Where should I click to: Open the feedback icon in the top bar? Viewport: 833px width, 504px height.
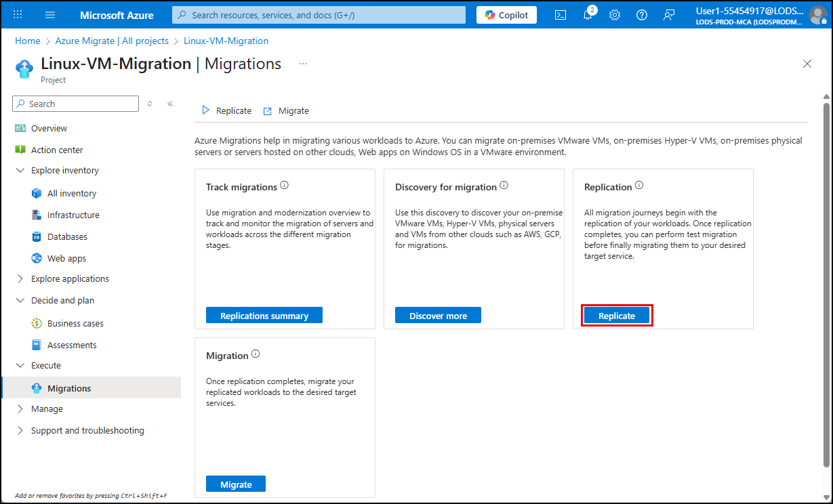point(669,15)
